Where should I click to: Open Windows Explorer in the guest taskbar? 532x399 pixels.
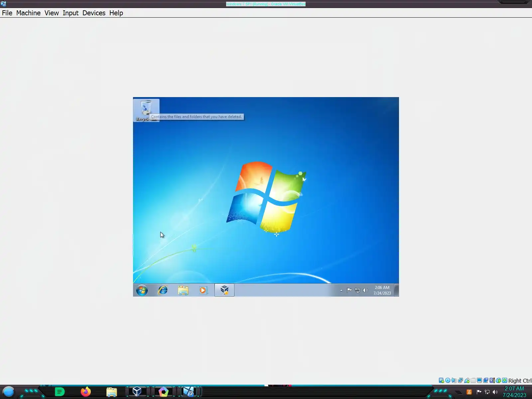(183, 290)
